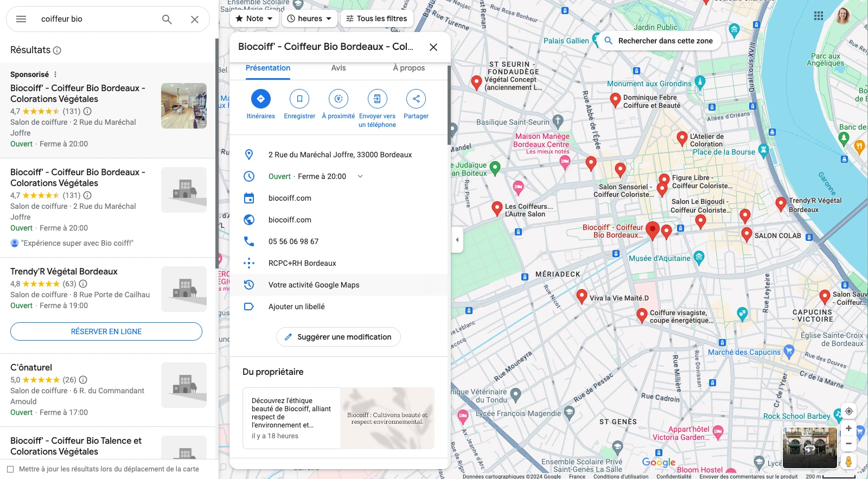Click the website globe icon
The width and height of the screenshot is (868, 479).
[x=249, y=220]
